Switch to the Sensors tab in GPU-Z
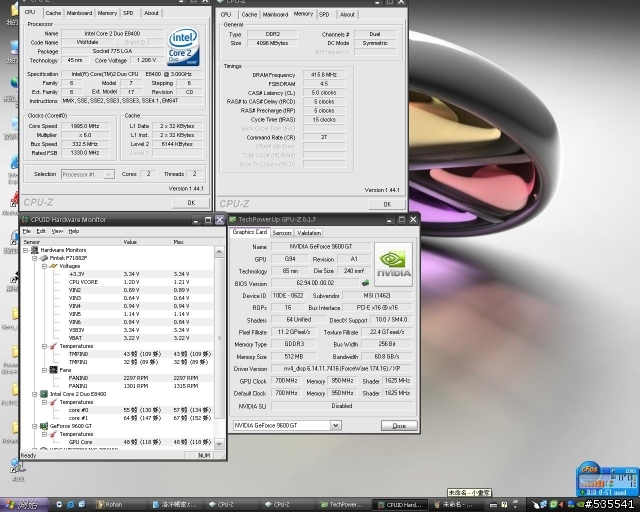This screenshot has width=640, height=512. (x=282, y=233)
